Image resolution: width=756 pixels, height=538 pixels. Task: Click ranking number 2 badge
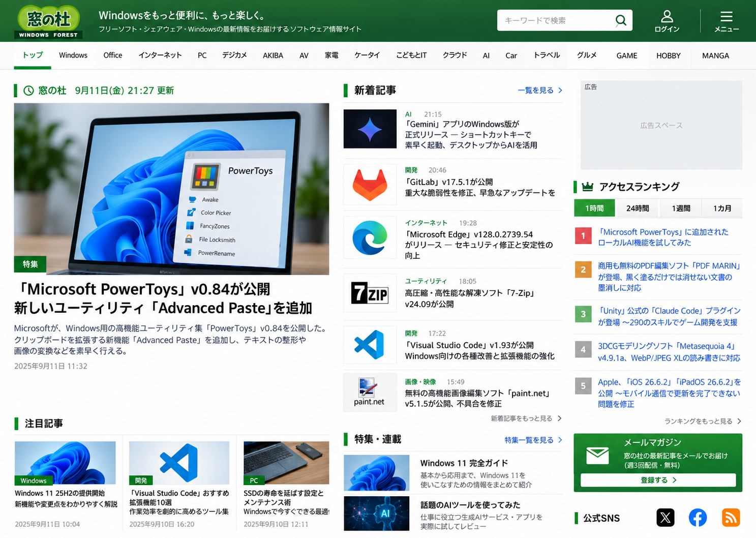[x=583, y=270]
